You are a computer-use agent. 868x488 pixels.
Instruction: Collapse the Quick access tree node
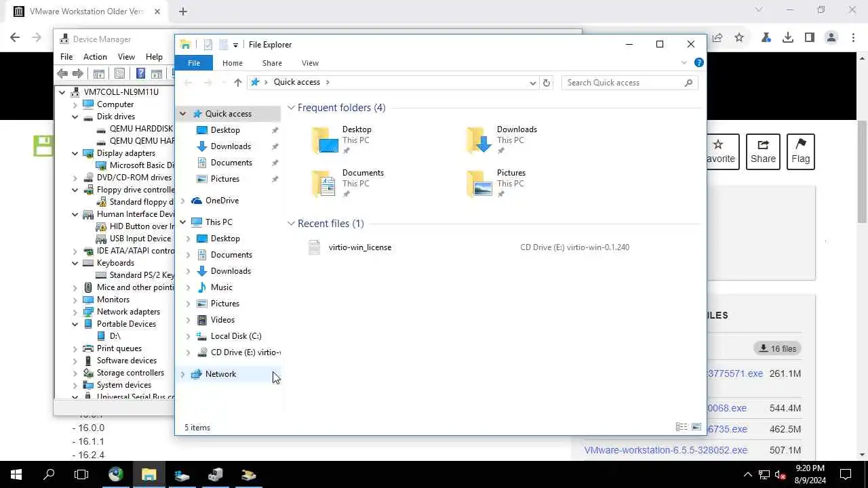182,114
